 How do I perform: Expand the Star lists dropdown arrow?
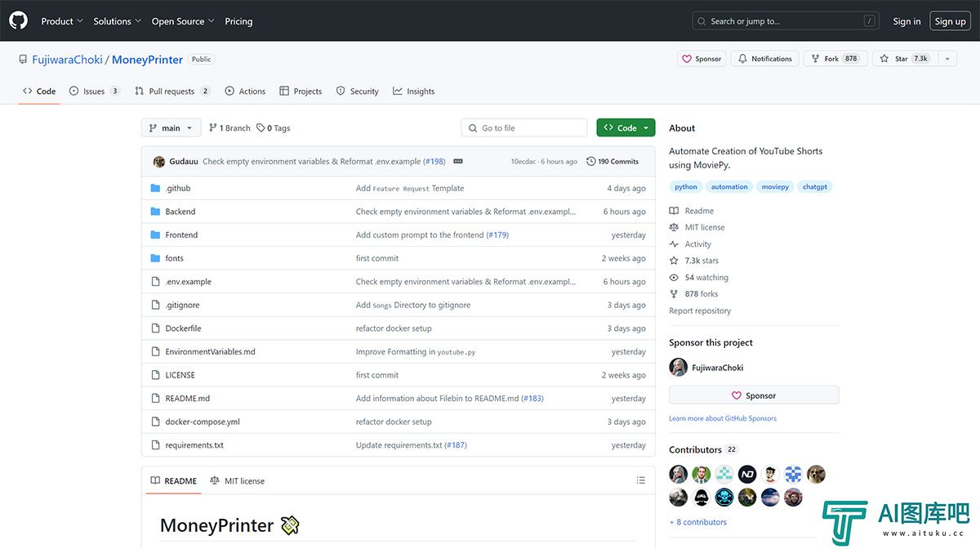coord(947,59)
